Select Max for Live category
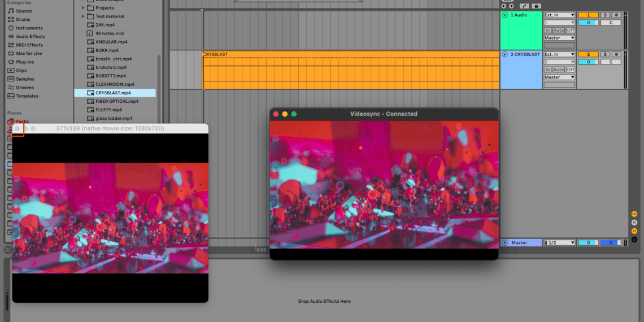644x322 pixels. 29,53
